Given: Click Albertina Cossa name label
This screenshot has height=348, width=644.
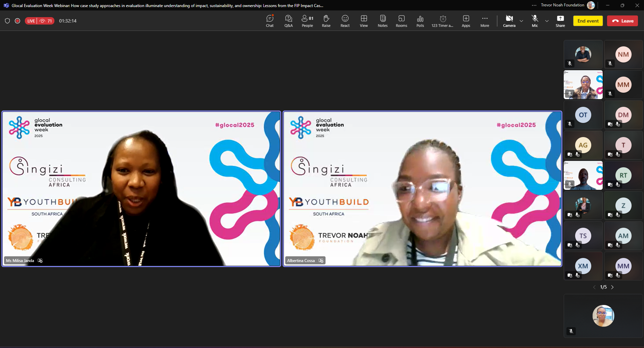Looking at the screenshot, I should 301,261.
